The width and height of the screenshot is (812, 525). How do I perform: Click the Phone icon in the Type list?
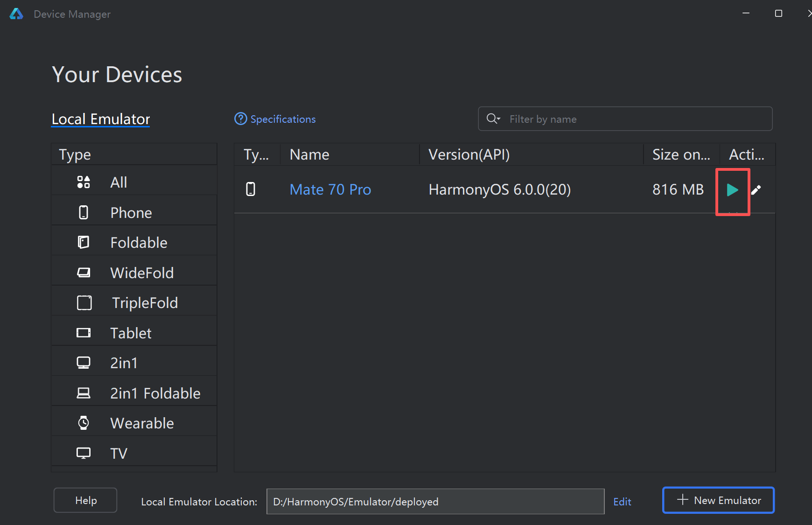pos(84,212)
